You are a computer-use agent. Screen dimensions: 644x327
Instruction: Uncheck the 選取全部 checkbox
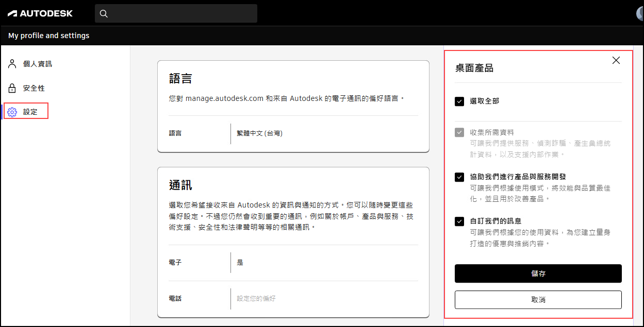(459, 101)
